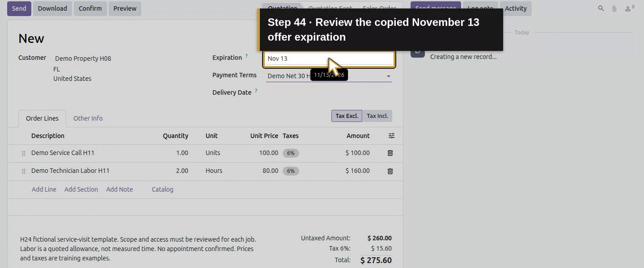The height and width of the screenshot is (268, 644).
Task: Delete the Demo Service Call H11 line
Action: coord(390,153)
